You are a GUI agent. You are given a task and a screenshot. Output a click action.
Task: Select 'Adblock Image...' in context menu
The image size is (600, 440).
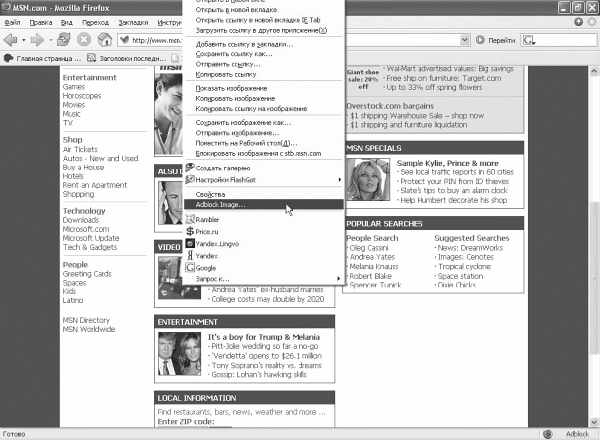coord(220,205)
